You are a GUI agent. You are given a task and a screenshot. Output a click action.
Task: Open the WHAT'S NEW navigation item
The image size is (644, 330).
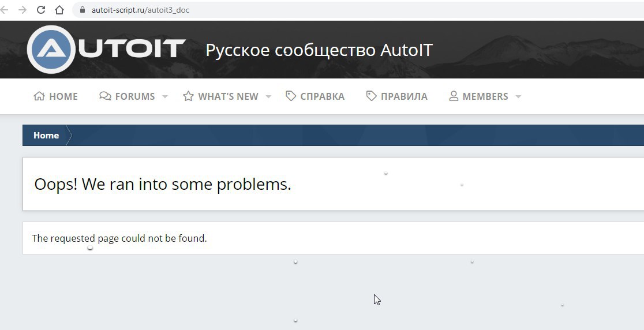(x=228, y=96)
